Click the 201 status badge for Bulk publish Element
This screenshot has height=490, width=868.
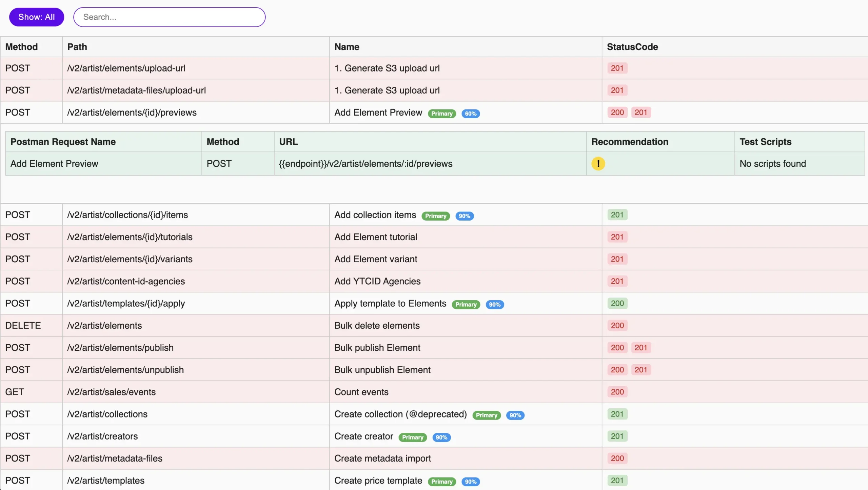click(x=641, y=347)
